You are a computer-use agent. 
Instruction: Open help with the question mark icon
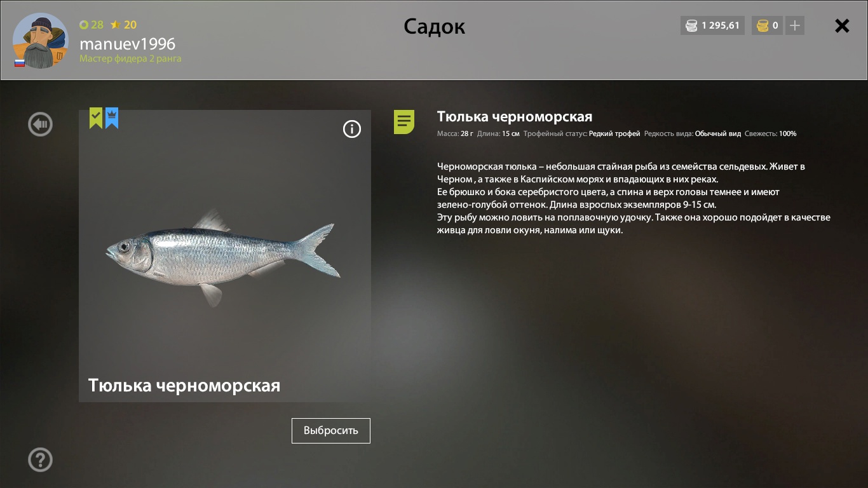coord(40,459)
